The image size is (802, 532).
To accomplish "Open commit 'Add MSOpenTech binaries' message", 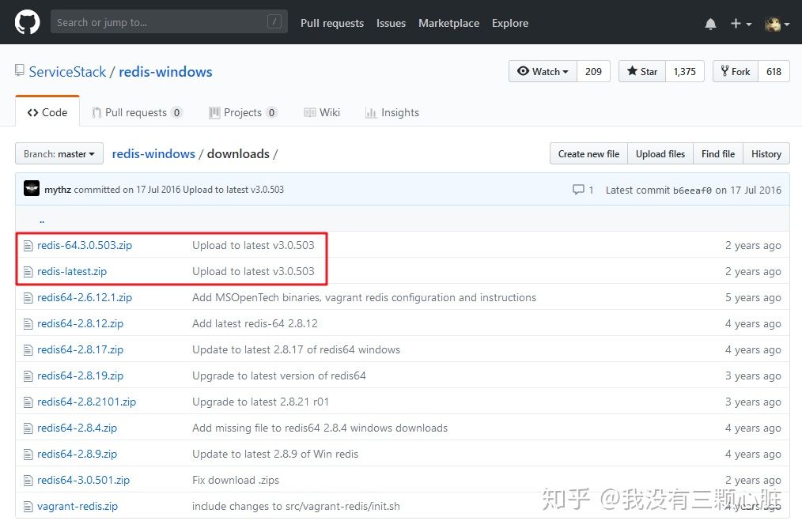I will point(364,297).
